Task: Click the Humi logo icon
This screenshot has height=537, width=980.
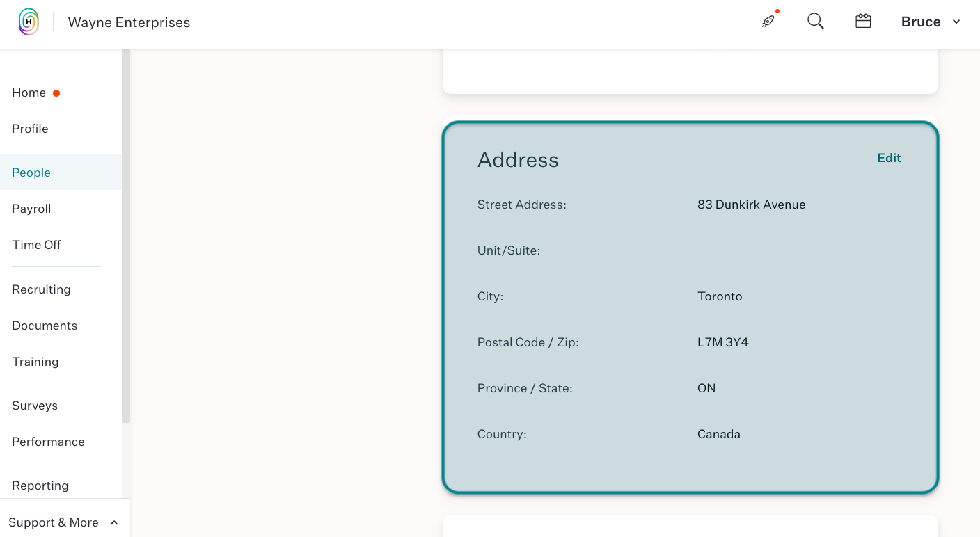Action: tap(29, 22)
